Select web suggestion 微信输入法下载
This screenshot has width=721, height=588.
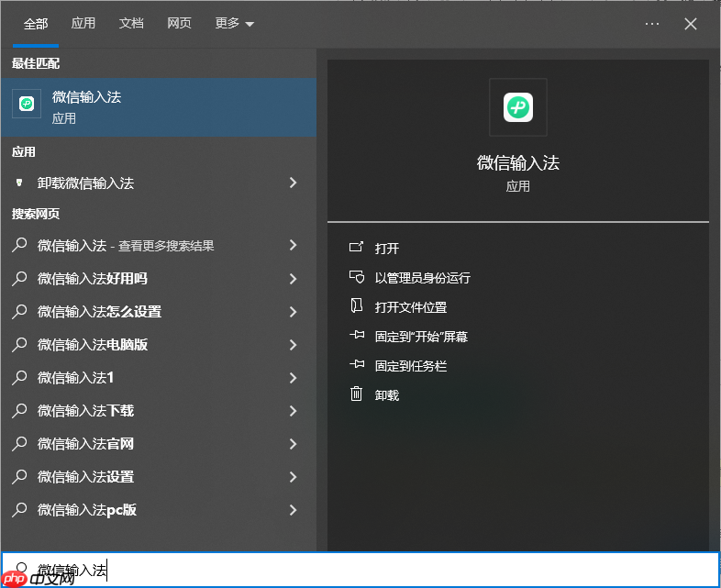click(85, 411)
